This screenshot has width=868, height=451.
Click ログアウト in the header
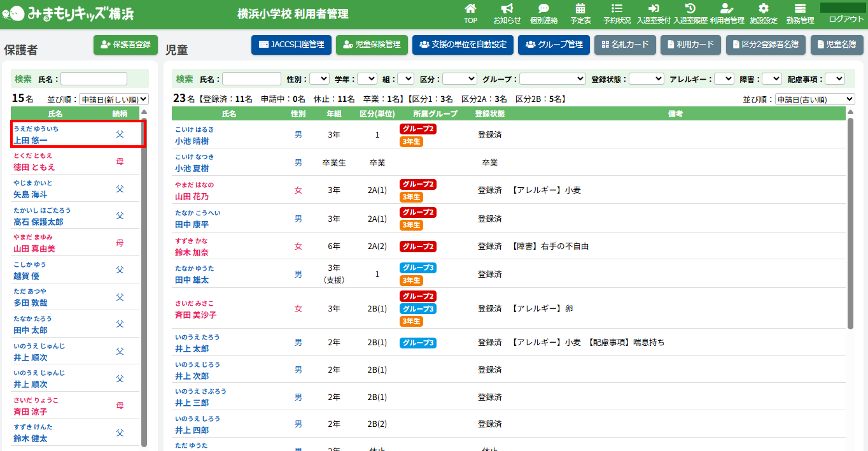pos(846,19)
